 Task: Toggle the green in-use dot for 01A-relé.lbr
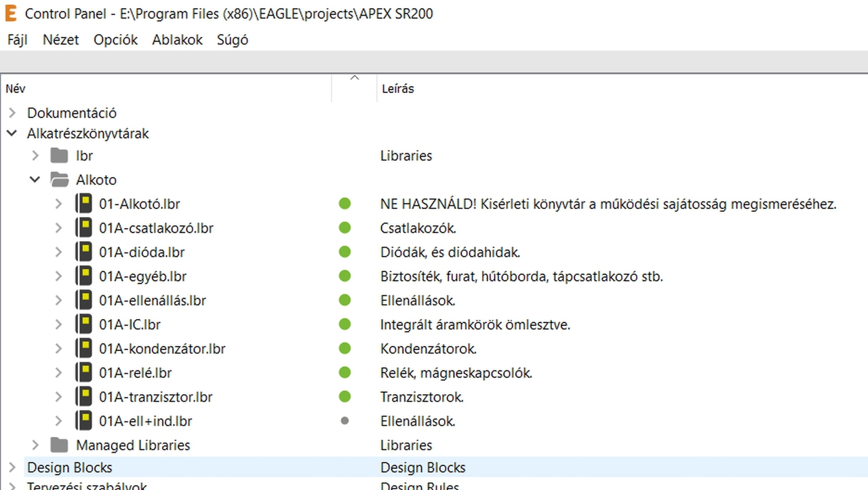344,373
